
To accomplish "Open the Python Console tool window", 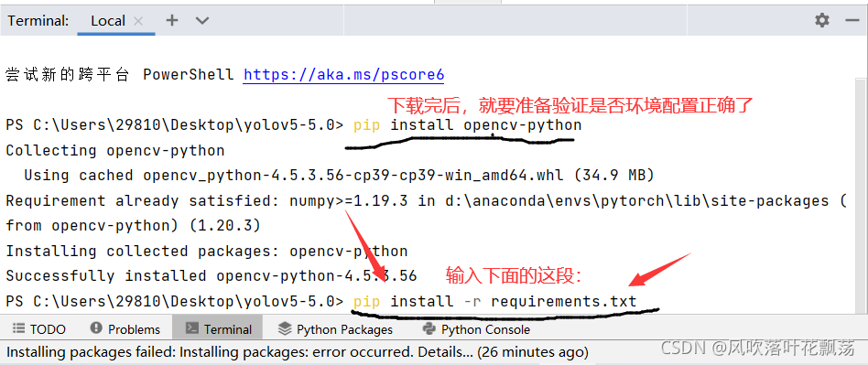I will click(x=476, y=329).
